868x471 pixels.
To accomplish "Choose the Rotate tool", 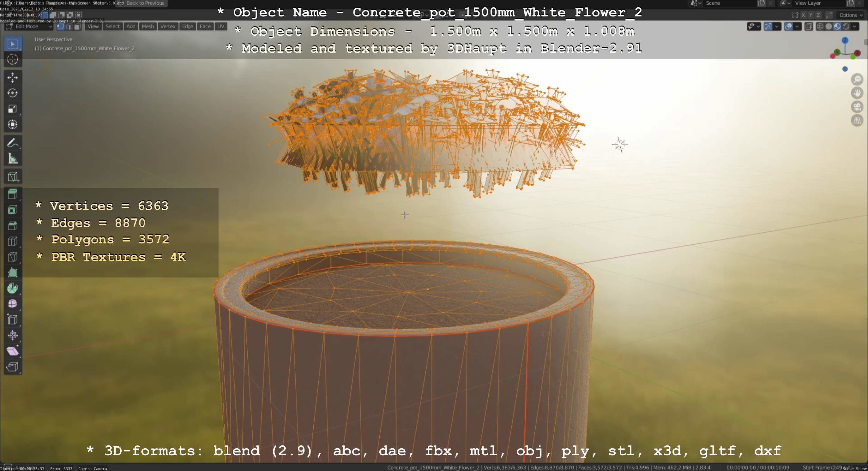I will click(13, 93).
